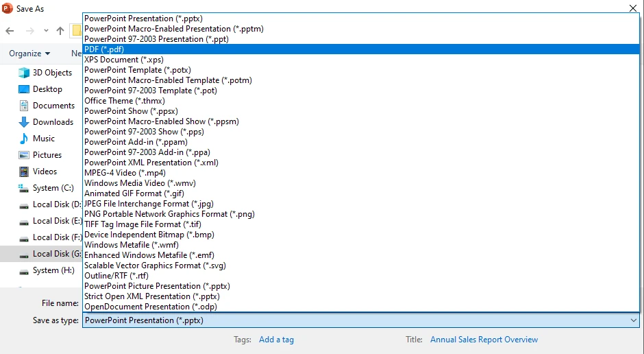Image resolution: width=644 pixels, height=354 pixels.
Task: Click the System (C:) Windows drive icon
Action: [23, 188]
